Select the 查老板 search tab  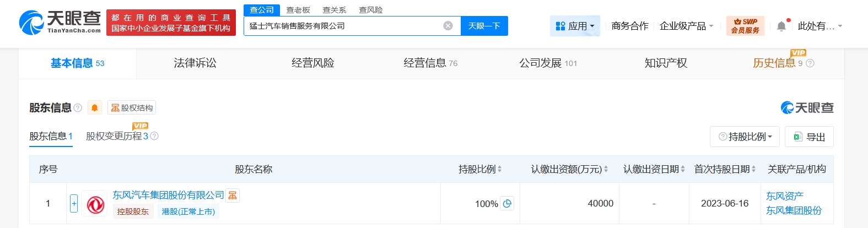coord(298,10)
